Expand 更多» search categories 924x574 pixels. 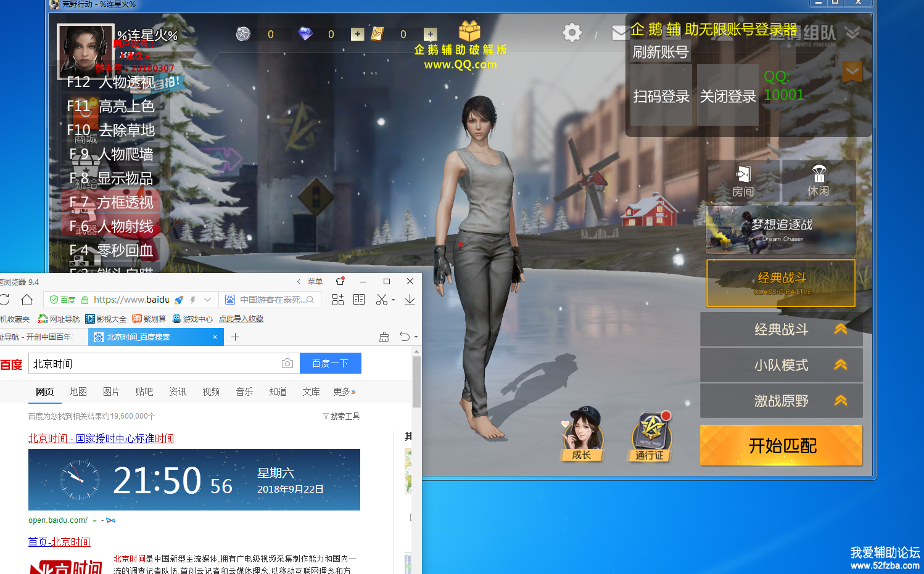344,392
